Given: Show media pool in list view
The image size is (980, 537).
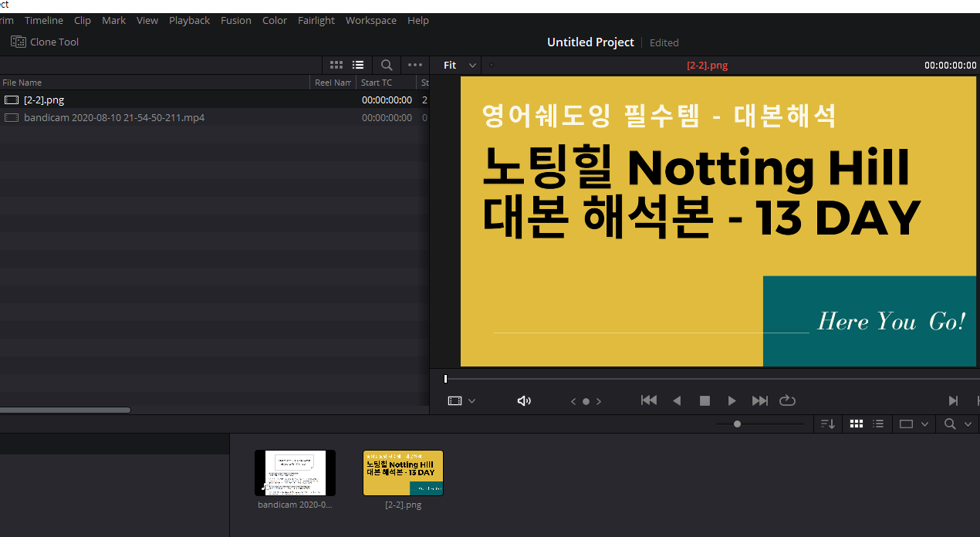Looking at the screenshot, I should coord(877,424).
